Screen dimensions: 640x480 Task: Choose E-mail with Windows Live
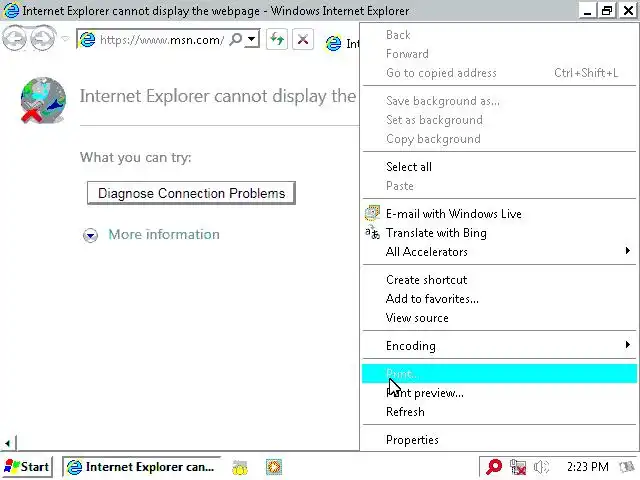point(499,213)
